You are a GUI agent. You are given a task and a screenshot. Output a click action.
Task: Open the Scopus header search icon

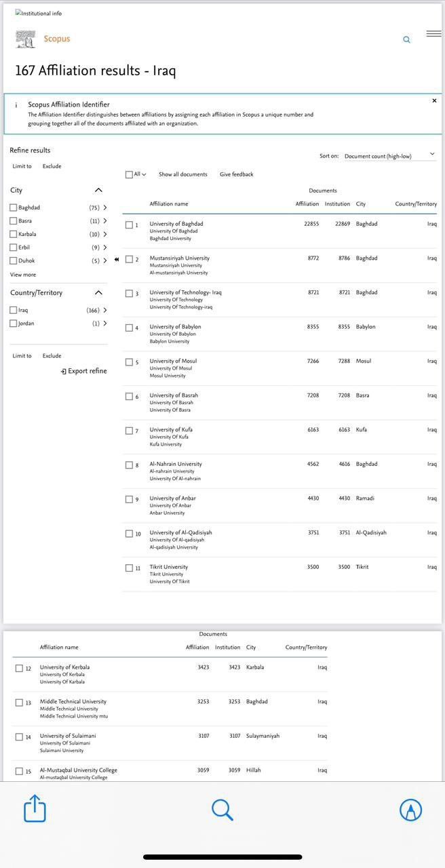pyautogui.click(x=406, y=39)
